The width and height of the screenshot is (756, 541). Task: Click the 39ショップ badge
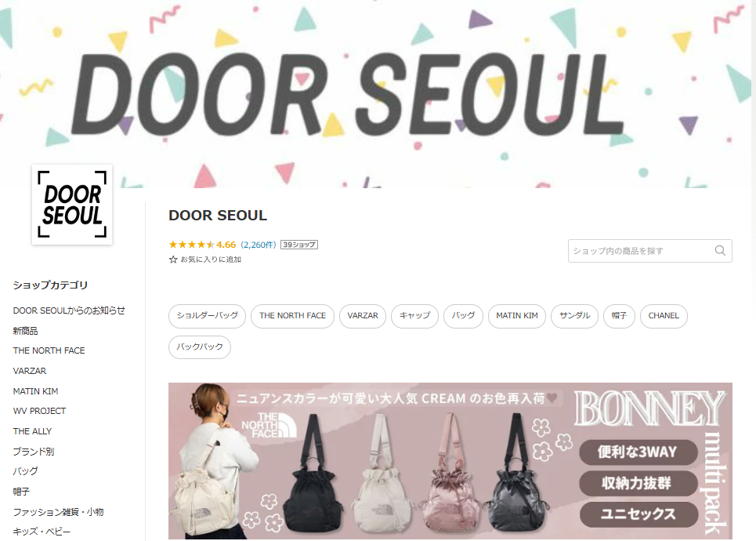[x=299, y=245]
